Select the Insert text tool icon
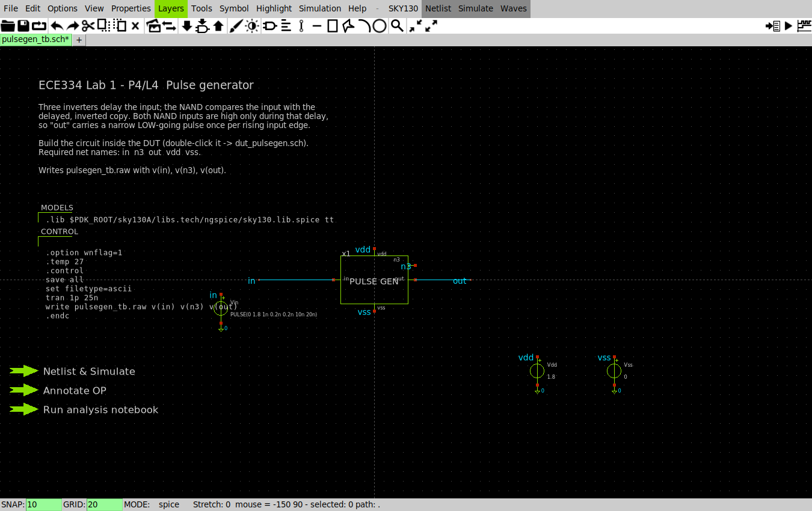The height and width of the screenshot is (511, 812). pos(285,26)
